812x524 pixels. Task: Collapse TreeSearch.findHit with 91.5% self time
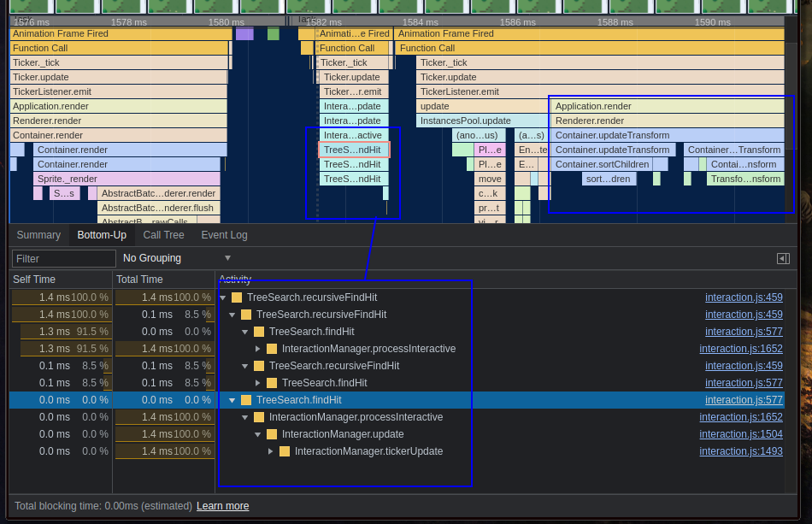point(245,332)
